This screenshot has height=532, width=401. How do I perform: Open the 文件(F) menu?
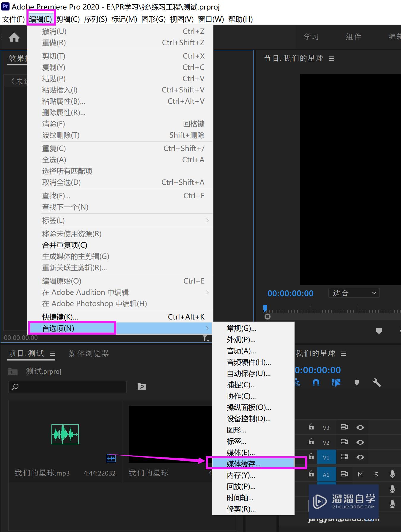point(13,19)
